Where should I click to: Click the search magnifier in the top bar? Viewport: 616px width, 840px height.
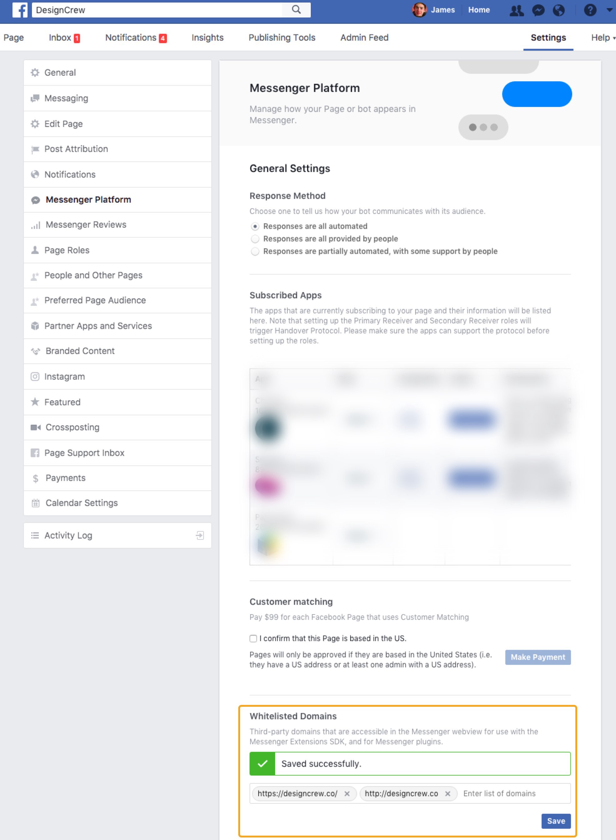296,10
